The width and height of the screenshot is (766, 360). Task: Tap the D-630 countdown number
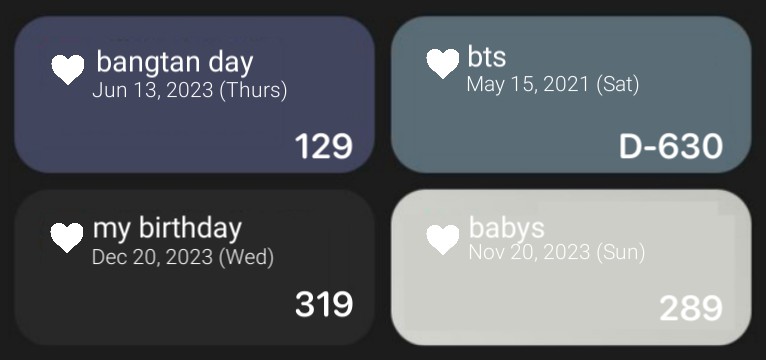tap(671, 147)
